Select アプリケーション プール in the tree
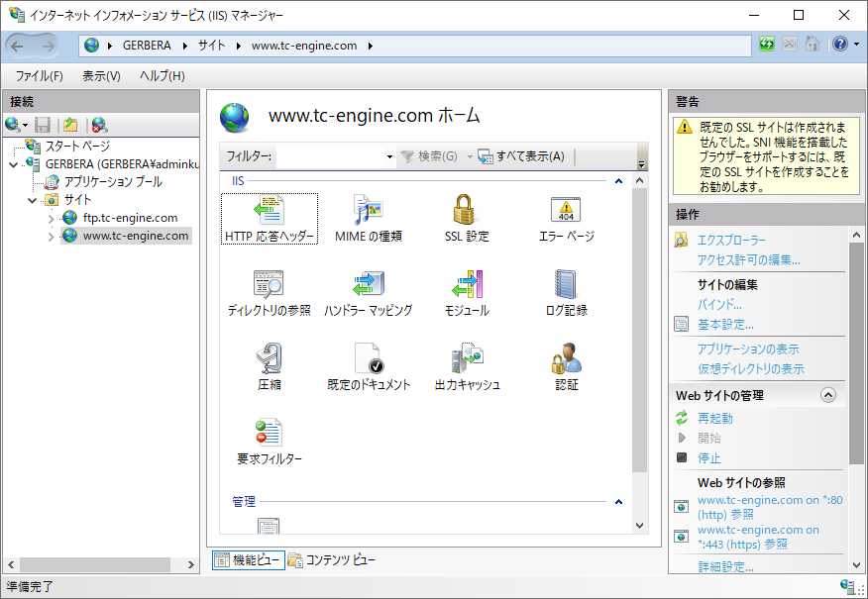Screen dimensions: 868x599 click(x=113, y=182)
